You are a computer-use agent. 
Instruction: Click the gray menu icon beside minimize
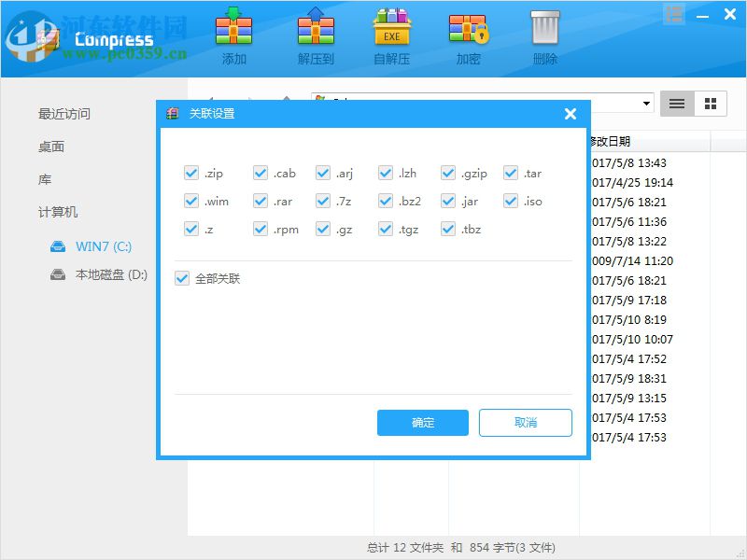point(674,13)
